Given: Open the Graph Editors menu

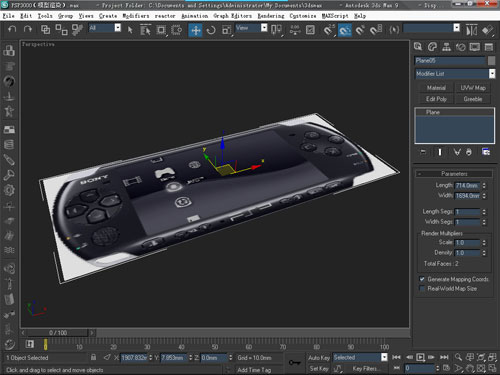Looking at the screenshot, I should click(233, 16).
